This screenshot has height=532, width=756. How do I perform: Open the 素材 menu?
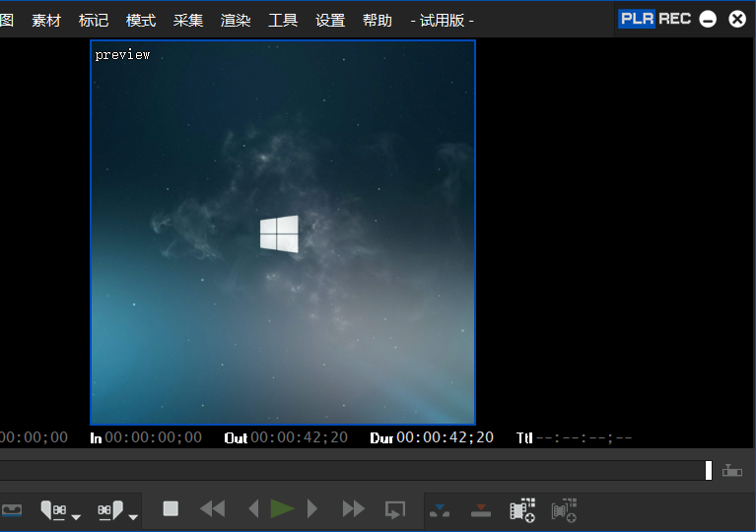pyautogui.click(x=46, y=21)
